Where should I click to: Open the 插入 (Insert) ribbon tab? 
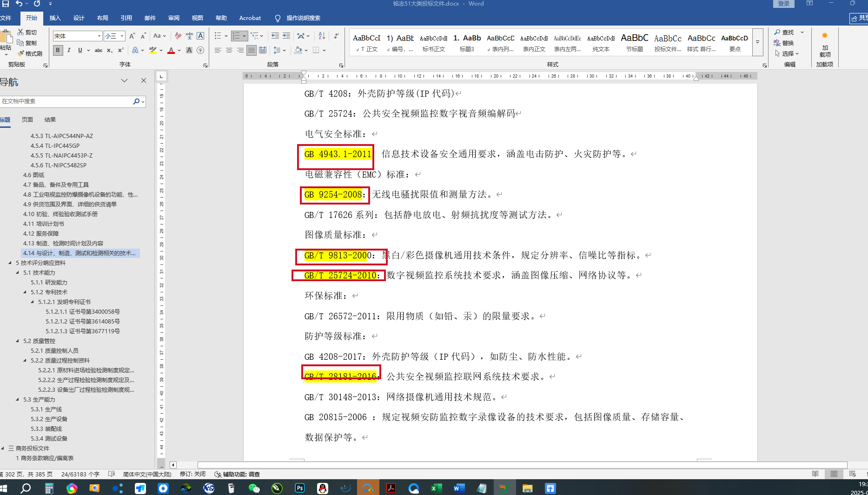(x=55, y=18)
